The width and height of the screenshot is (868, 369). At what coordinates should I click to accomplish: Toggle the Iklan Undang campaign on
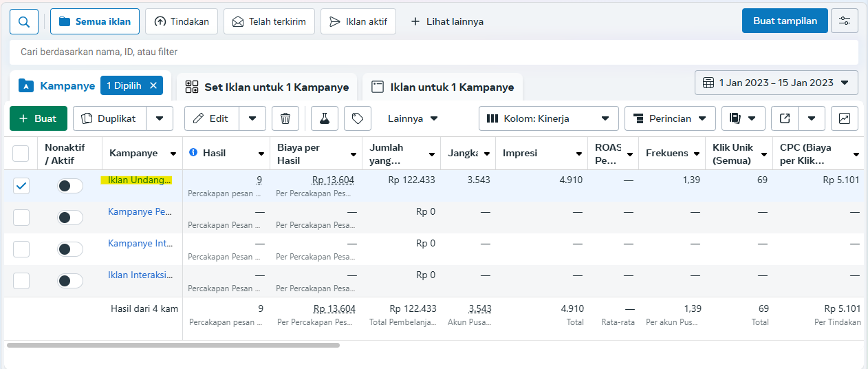coord(69,186)
